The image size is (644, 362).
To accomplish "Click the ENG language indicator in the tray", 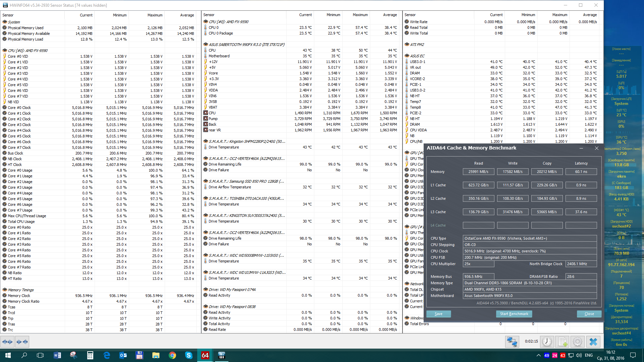I will [589, 355].
